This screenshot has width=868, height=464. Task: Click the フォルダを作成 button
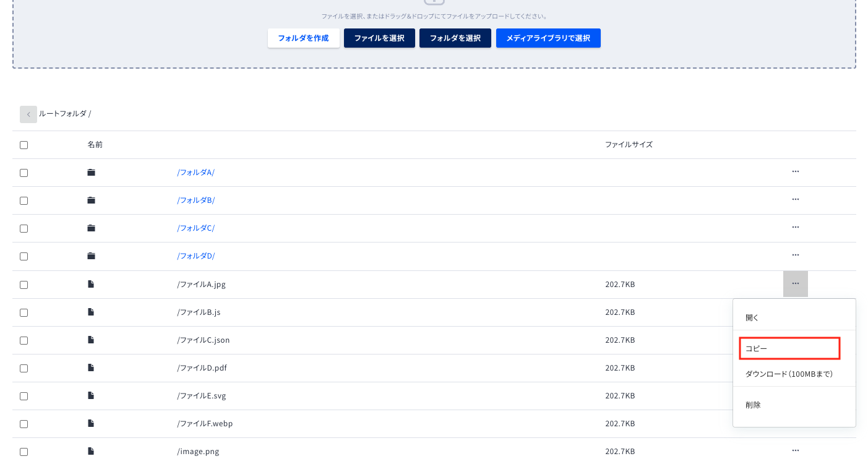pyautogui.click(x=304, y=38)
